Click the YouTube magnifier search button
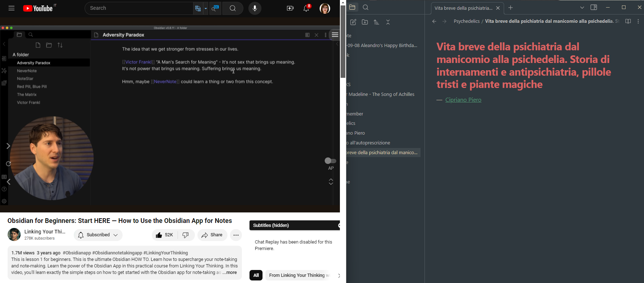 tap(233, 8)
